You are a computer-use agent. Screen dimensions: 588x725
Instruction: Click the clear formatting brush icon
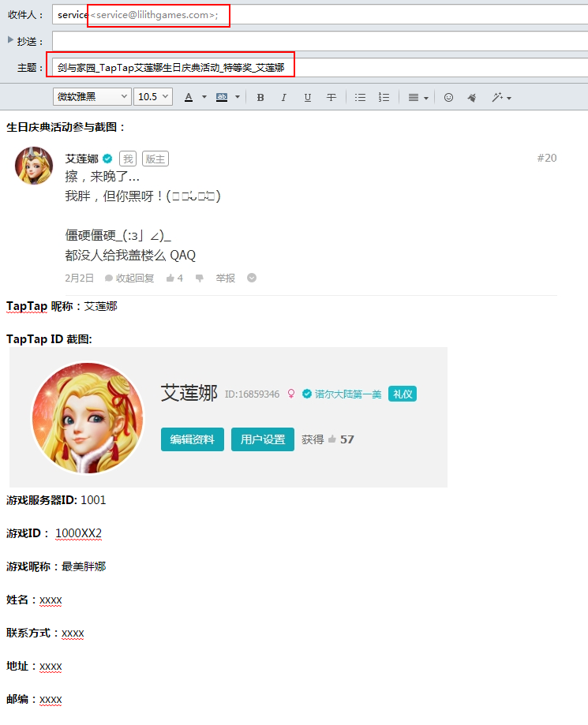coord(472,97)
